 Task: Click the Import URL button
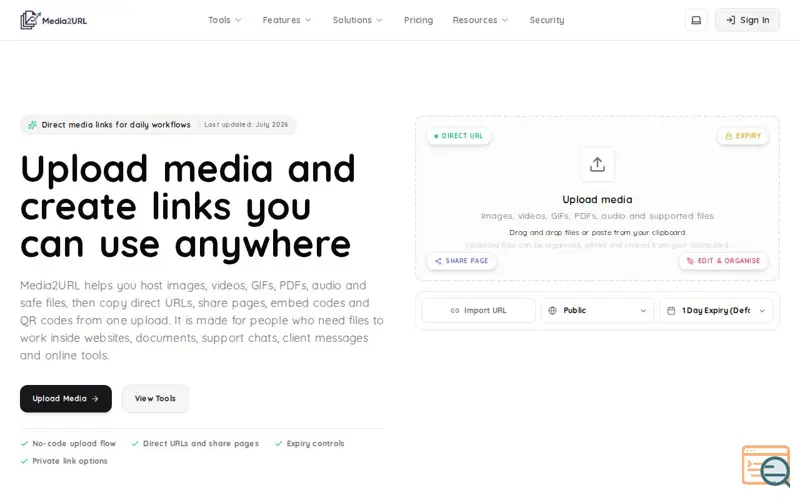[x=479, y=310]
